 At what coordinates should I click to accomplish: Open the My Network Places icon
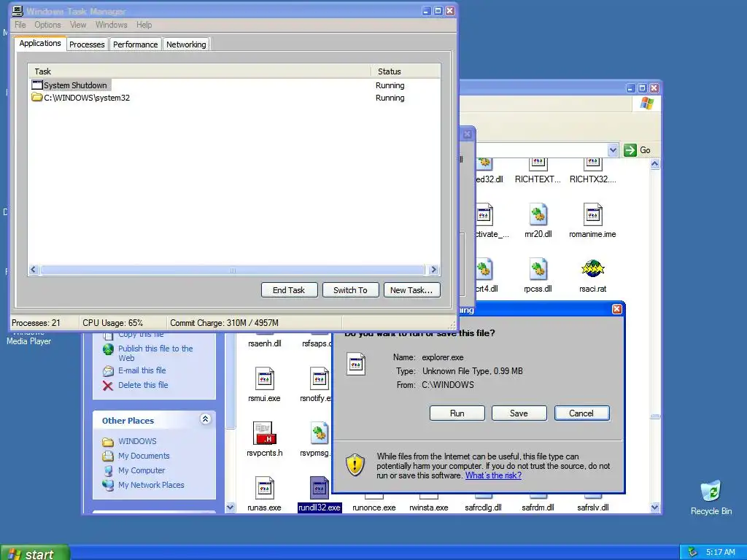pyautogui.click(x=108, y=485)
